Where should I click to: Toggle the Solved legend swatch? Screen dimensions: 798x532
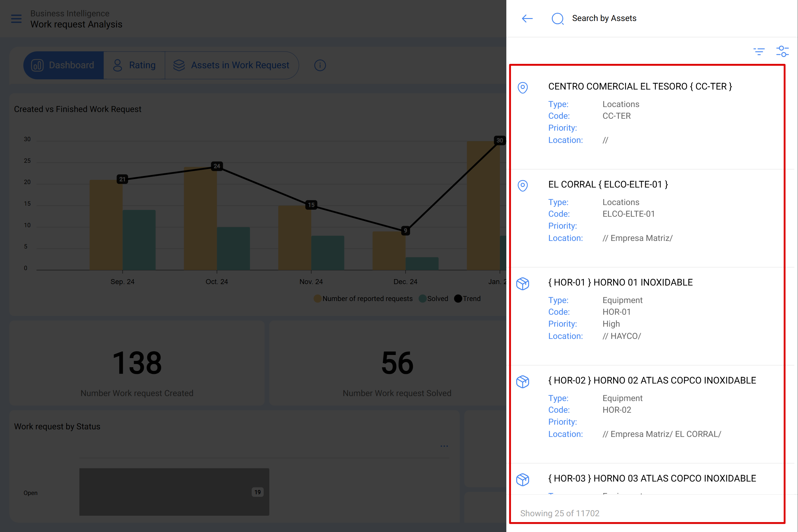(x=422, y=299)
